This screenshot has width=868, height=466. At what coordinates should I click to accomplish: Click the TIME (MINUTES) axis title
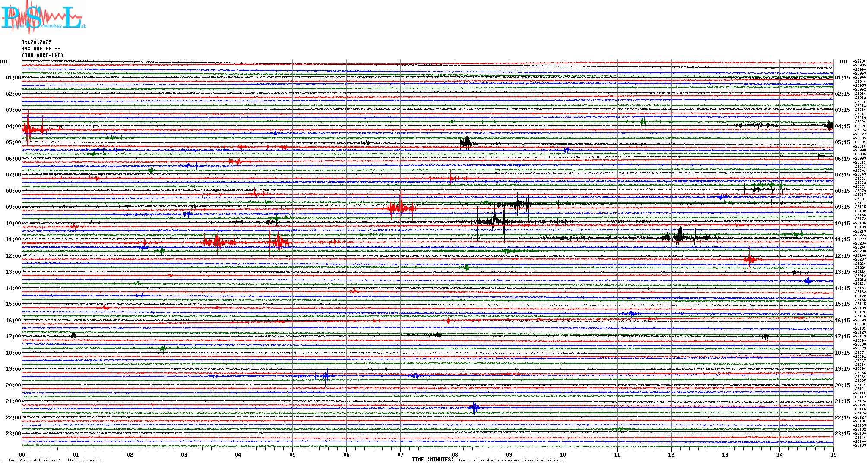[x=432, y=460]
